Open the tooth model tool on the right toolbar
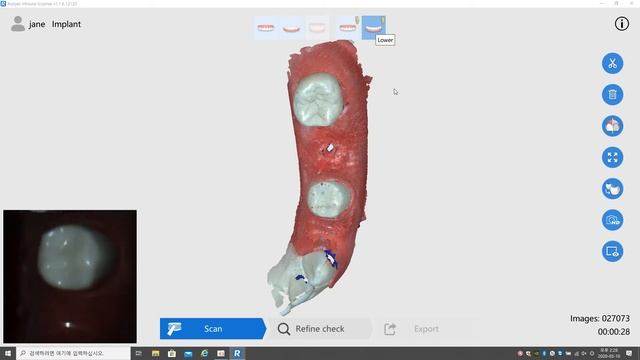640x360 pixels. pos(612,189)
